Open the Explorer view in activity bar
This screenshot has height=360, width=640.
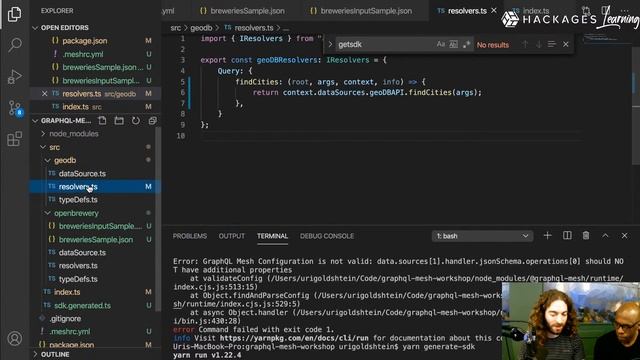click(14, 14)
